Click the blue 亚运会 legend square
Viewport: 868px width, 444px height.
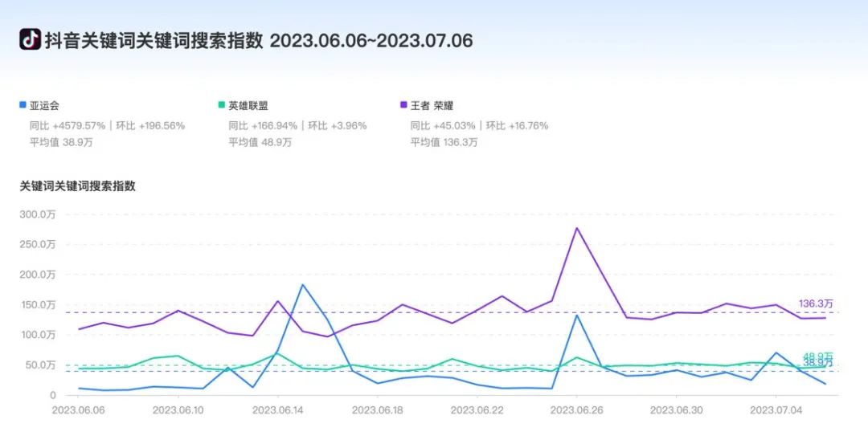(23, 105)
